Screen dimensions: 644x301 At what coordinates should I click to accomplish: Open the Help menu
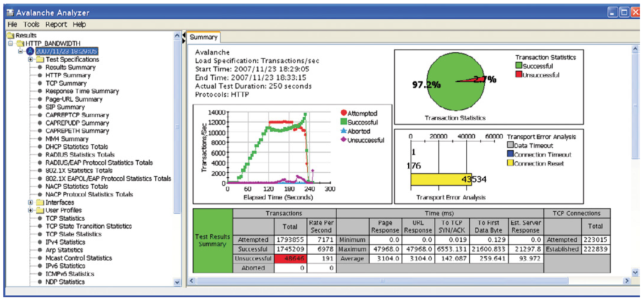80,25
